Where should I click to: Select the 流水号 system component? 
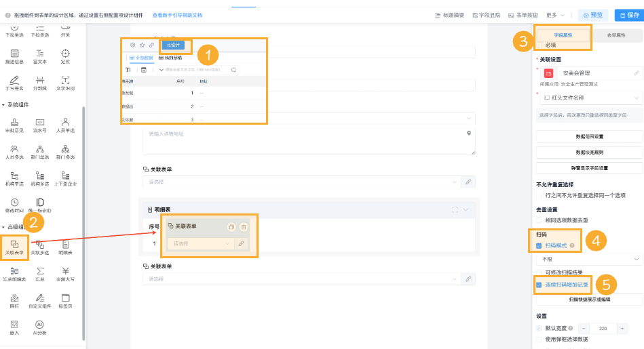[x=40, y=124]
